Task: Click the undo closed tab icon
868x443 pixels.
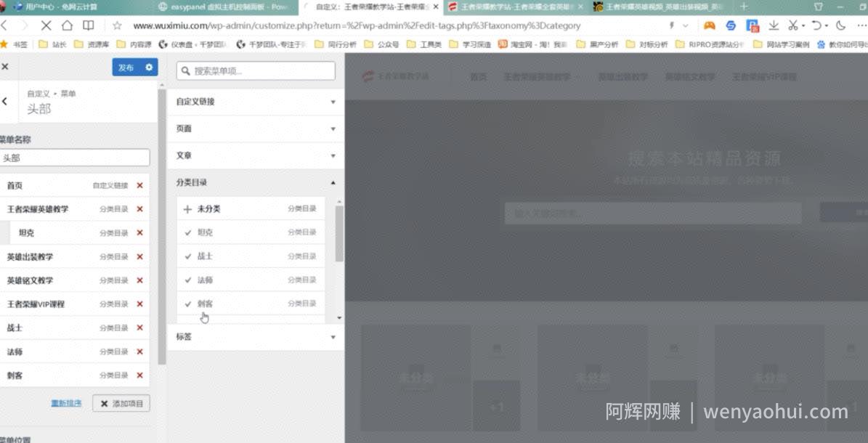Action: pos(816,25)
